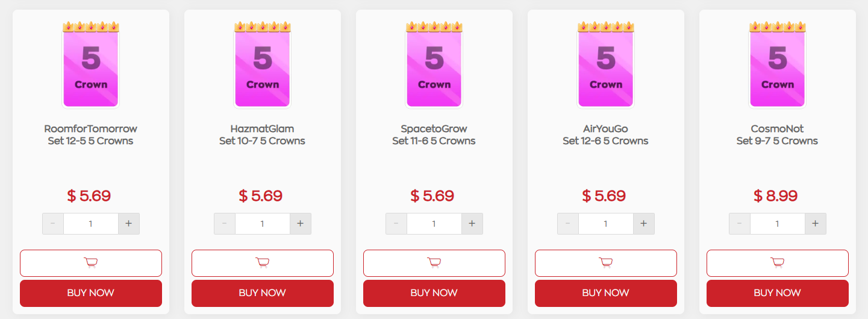Increase HazmatGlam quantity with plus
The image size is (868, 319).
[x=300, y=224]
